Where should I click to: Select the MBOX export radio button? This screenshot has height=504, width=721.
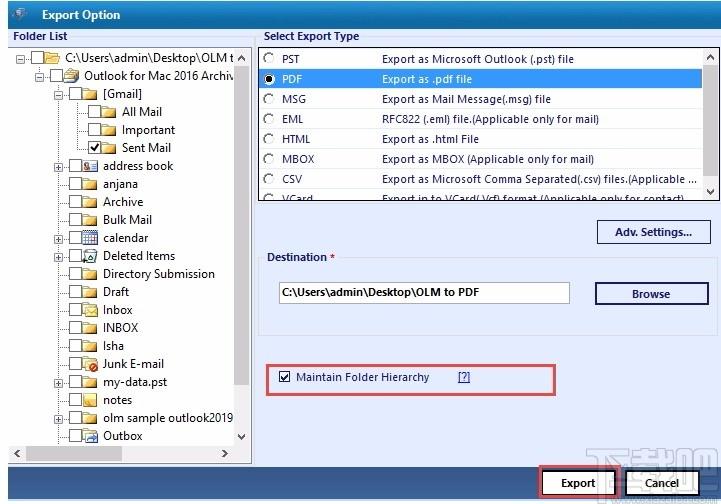click(x=269, y=159)
